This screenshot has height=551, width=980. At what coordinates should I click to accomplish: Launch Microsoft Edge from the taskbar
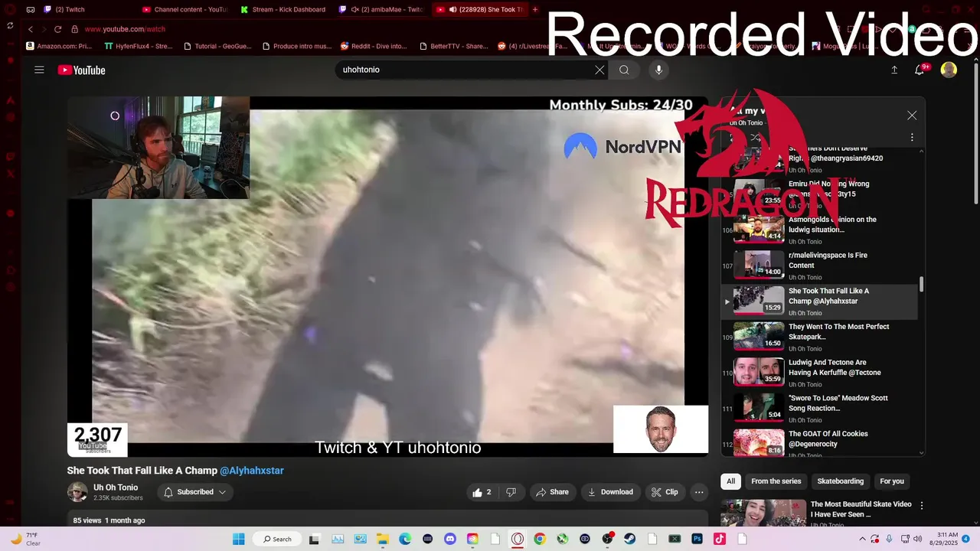pos(405,539)
